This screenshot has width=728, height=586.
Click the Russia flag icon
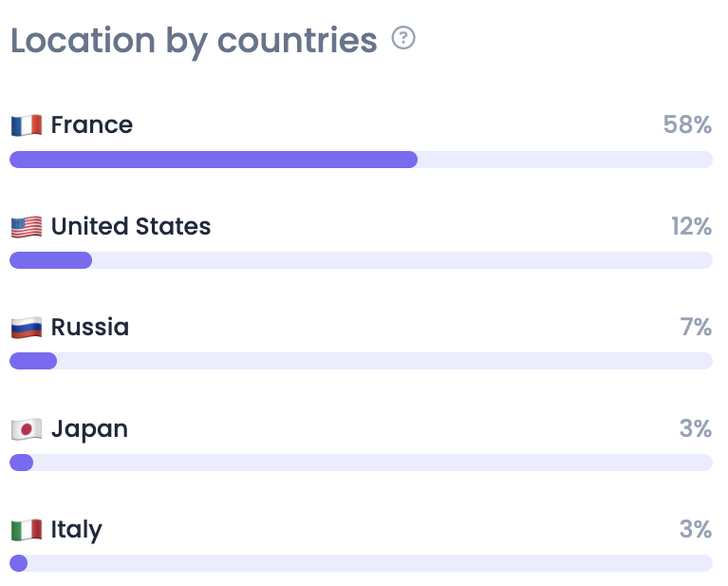coord(27,328)
